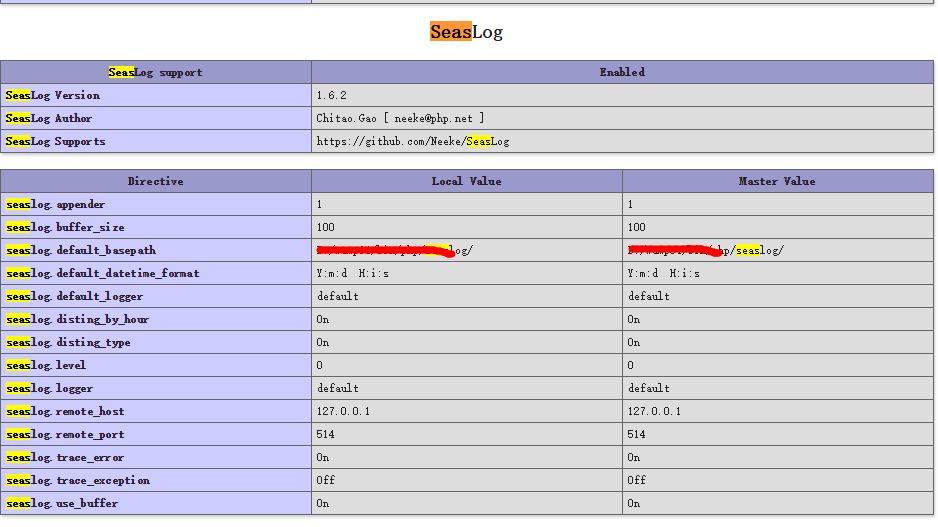Click the 'Local Value' column header
938x527 pixels.
point(467,181)
